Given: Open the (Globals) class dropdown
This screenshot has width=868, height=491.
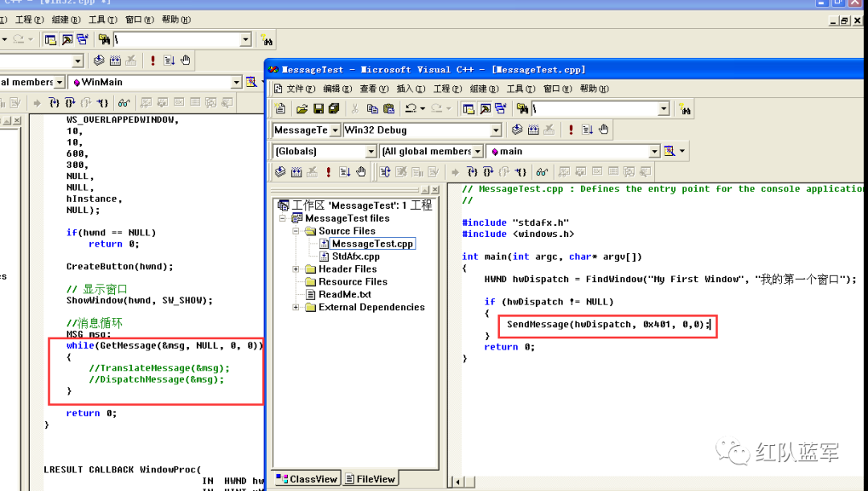Looking at the screenshot, I should pyautogui.click(x=371, y=151).
